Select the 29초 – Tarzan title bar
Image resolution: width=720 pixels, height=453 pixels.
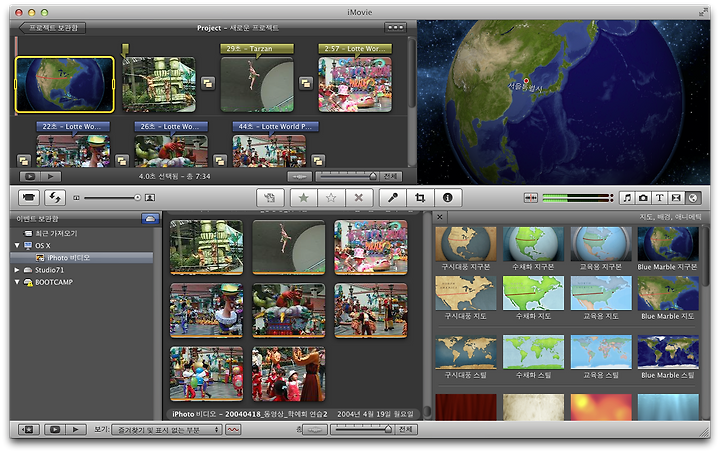pos(257,49)
